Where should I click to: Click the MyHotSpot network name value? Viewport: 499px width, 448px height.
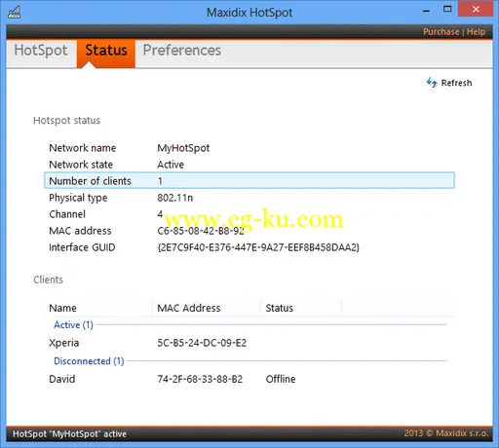click(183, 148)
